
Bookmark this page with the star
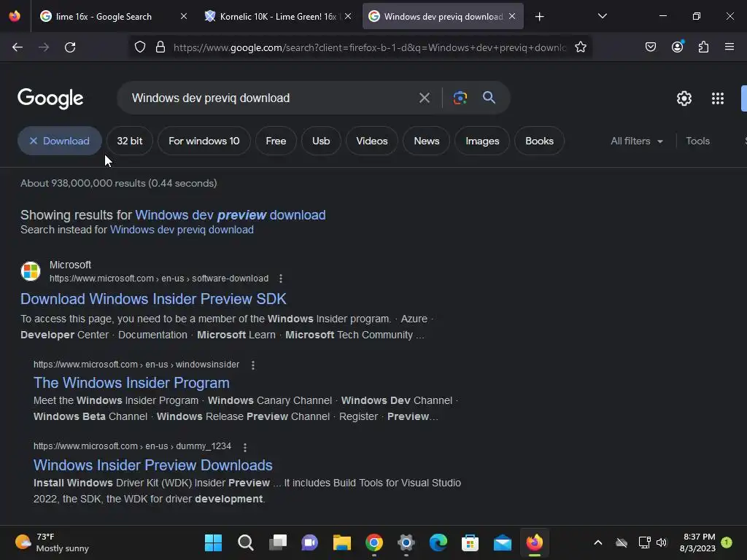point(580,47)
